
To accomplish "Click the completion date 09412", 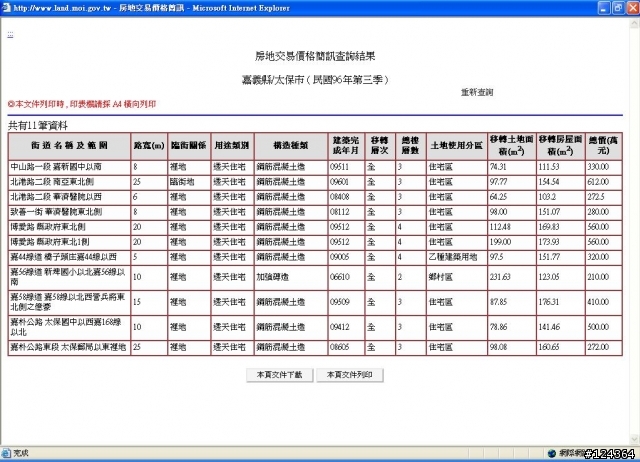I will click(340, 327).
